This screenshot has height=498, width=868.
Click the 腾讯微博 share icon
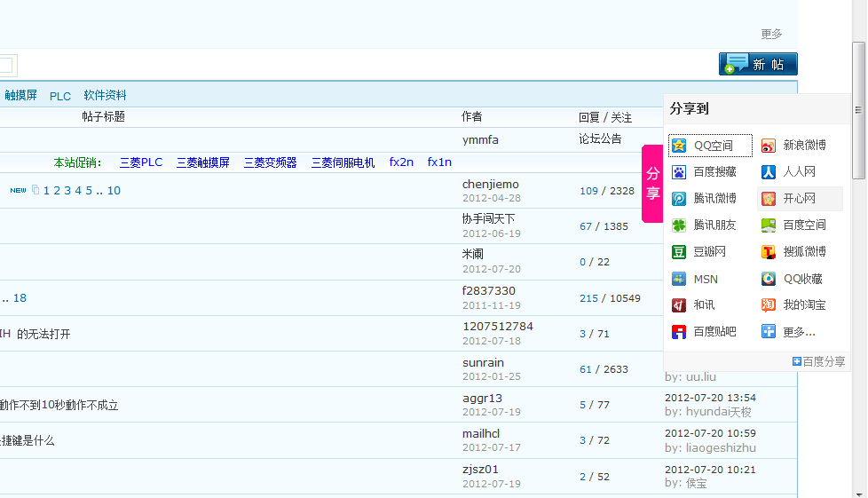[679, 199]
